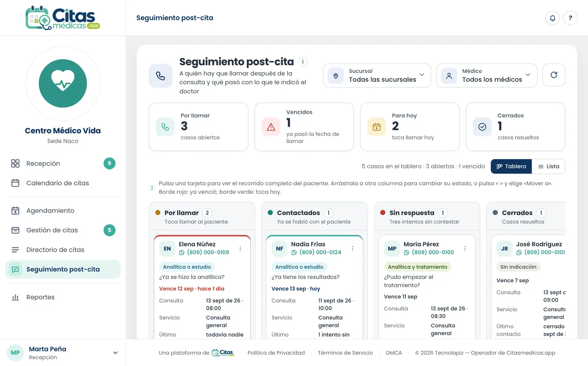Screen dimensions: 588x366
Task: Open the notifications bell
Action: (552, 18)
